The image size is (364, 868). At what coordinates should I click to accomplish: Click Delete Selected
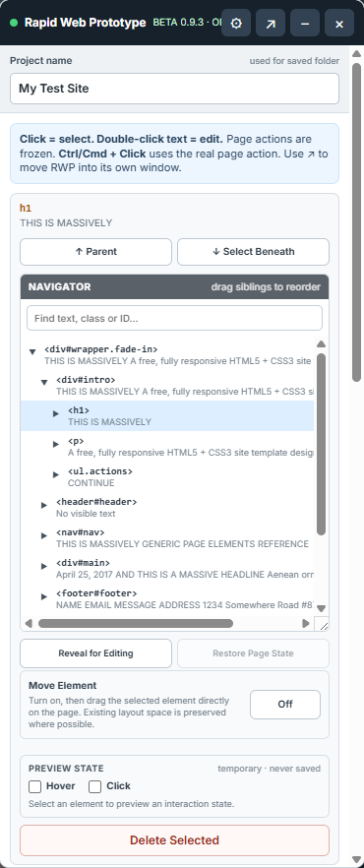point(174,840)
